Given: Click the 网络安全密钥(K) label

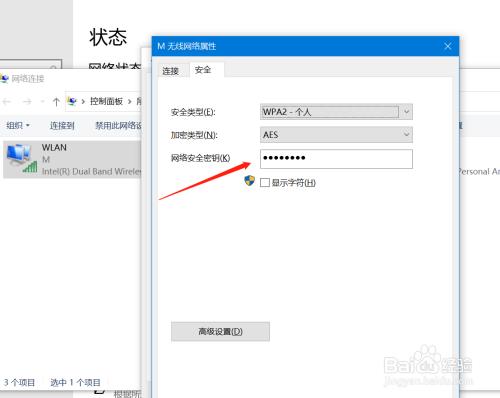Looking at the screenshot, I should pyautogui.click(x=201, y=158).
